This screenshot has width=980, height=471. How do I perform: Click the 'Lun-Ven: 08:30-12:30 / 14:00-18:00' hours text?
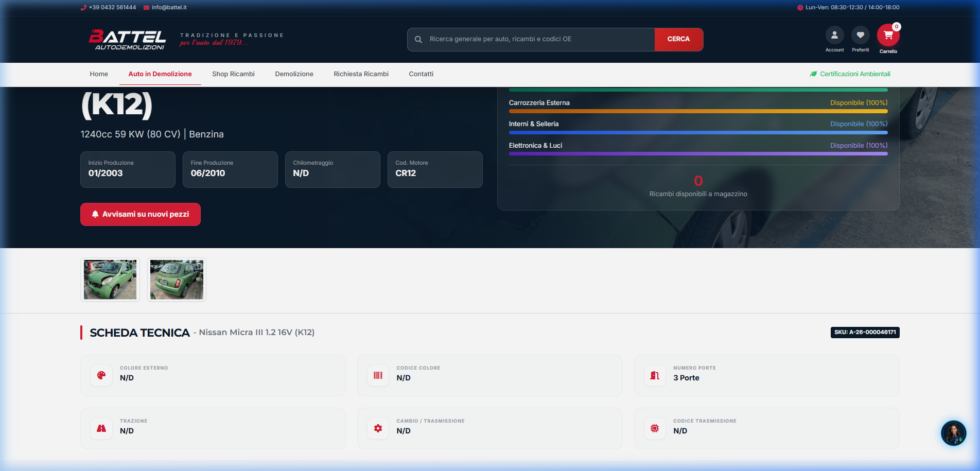pyautogui.click(x=852, y=8)
